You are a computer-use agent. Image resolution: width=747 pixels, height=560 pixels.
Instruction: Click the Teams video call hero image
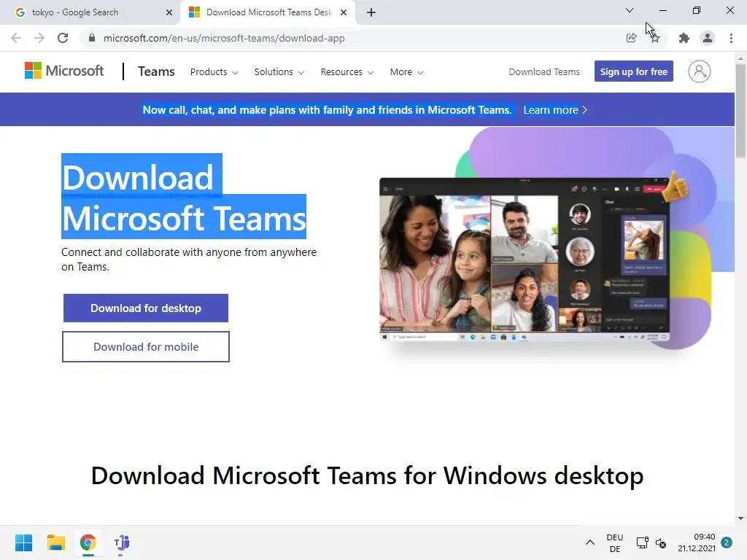pos(524,260)
